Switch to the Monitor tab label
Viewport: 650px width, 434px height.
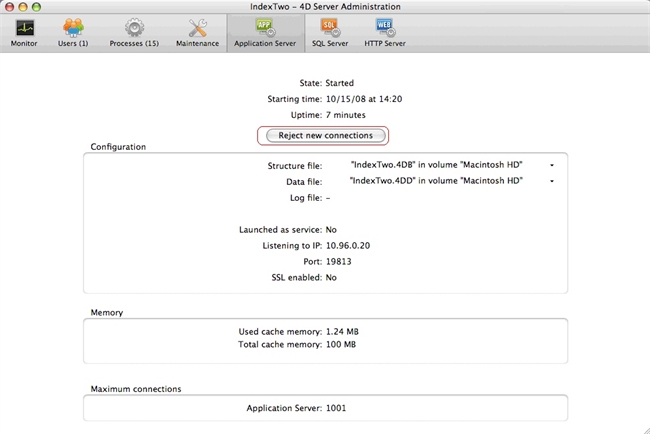pos(23,44)
